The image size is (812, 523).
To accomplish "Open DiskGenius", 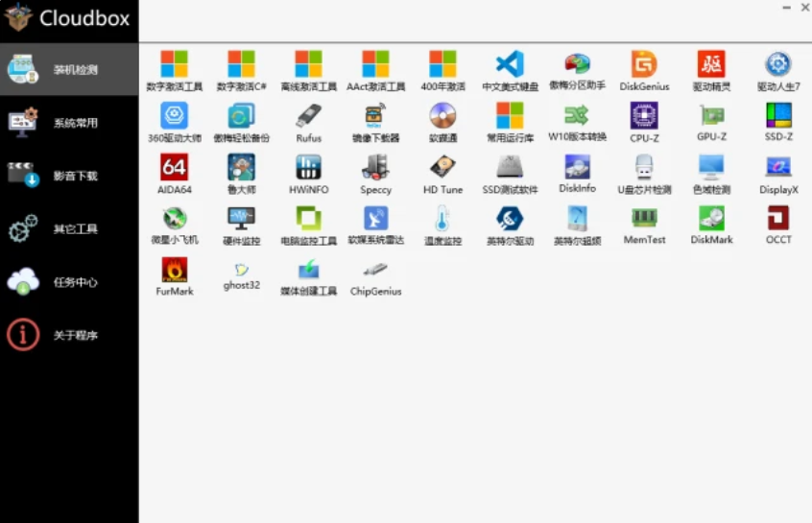I will coord(644,71).
